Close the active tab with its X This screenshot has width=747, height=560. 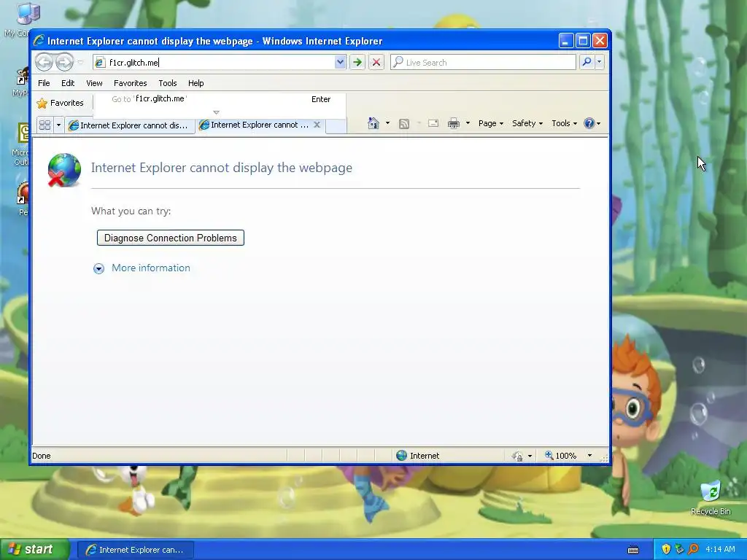tap(317, 125)
